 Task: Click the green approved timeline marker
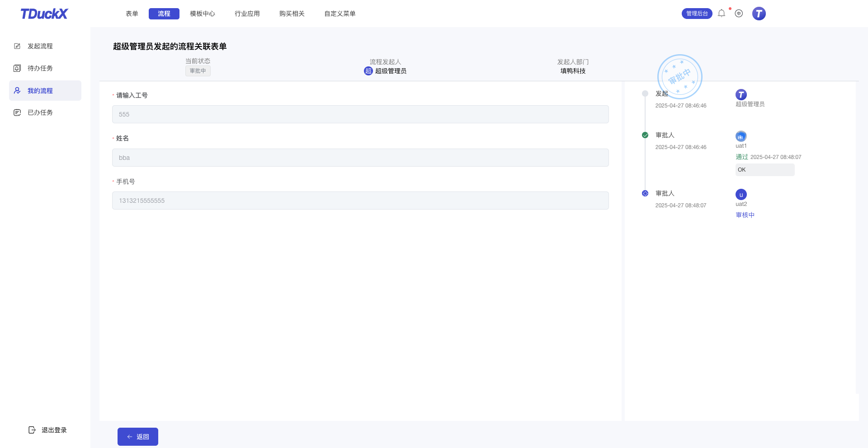[x=645, y=135]
